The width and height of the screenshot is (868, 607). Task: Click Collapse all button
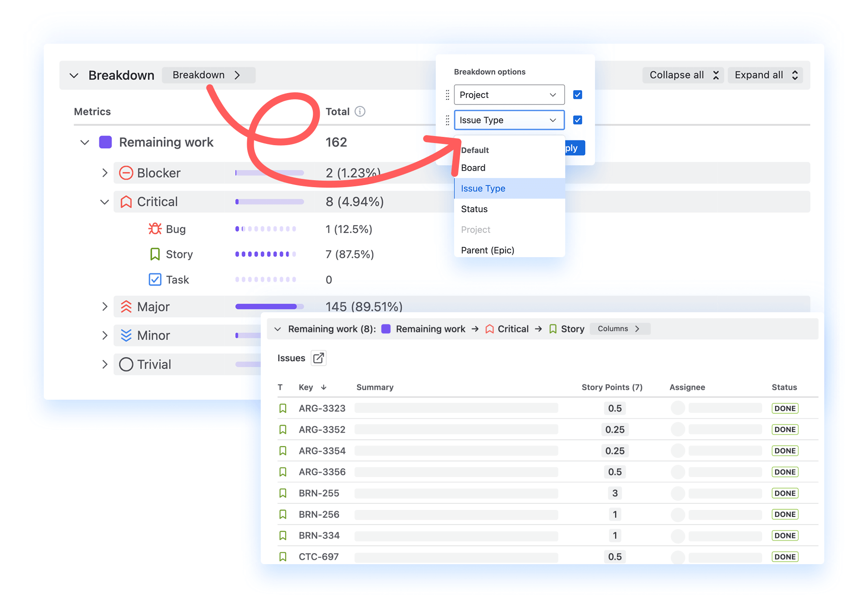point(683,75)
